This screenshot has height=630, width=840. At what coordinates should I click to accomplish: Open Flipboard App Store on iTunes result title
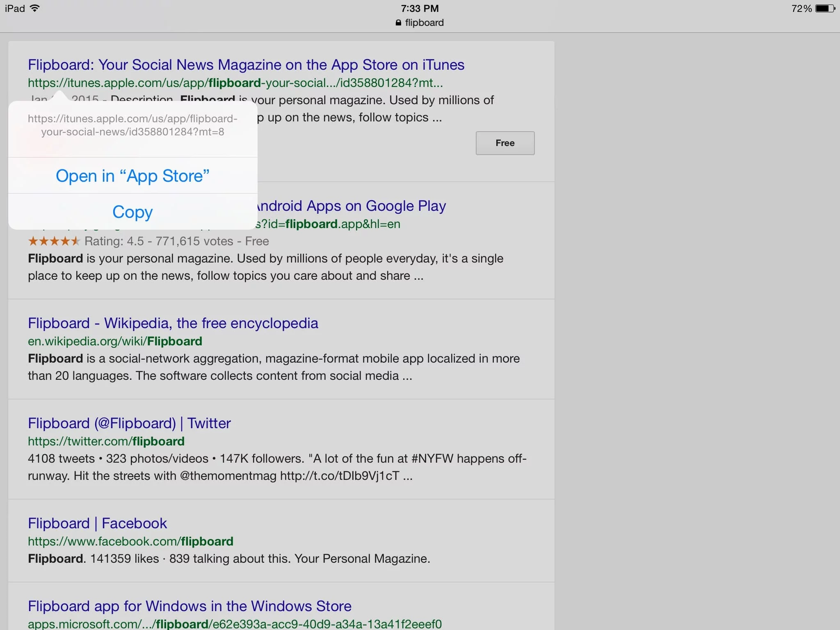[x=246, y=65]
